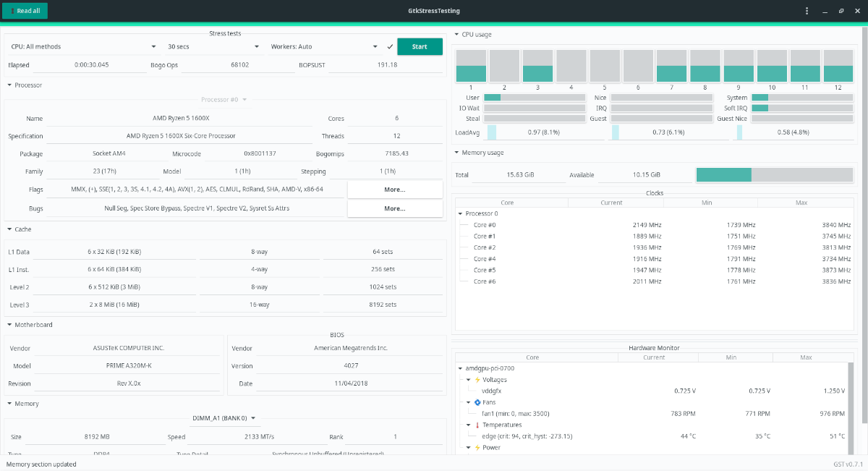
Task: Click the checkmark icon beside Start
Action: 390,46
